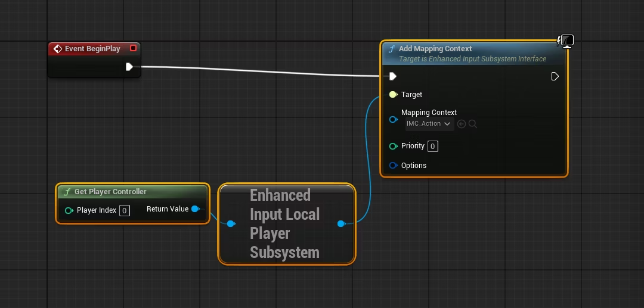Click the browse to asset magnifier icon
644x308 pixels.
[473, 124]
